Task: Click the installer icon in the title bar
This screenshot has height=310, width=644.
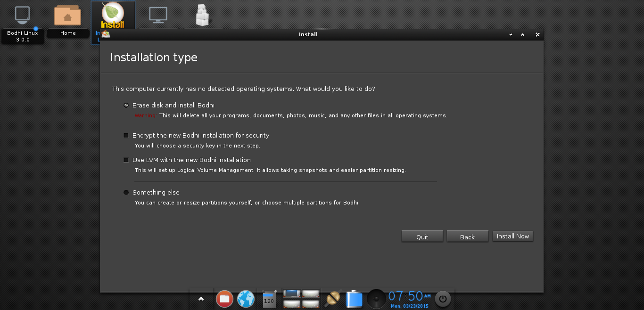Action: (x=106, y=34)
